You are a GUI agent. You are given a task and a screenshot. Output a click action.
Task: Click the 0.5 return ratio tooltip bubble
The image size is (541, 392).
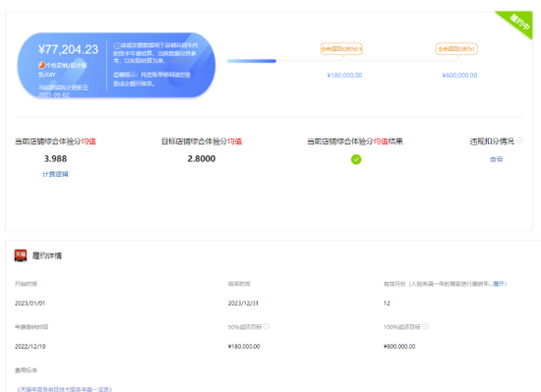(x=341, y=49)
